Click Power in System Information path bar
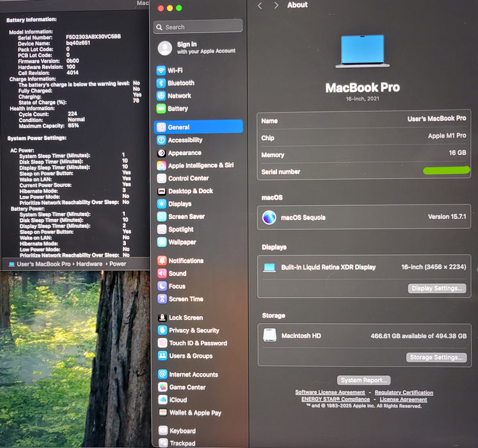 point(118,264)
